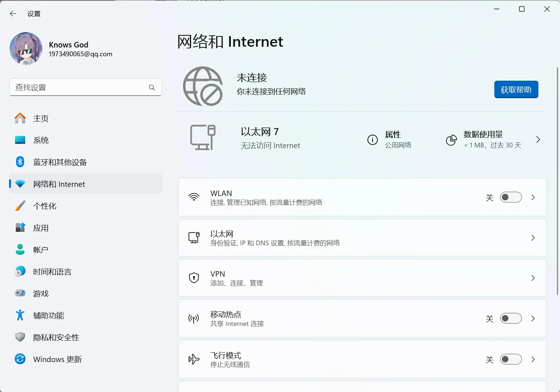Screen dimensions: 560x392
Task: Open 个性化 settings page
Action: tap(86, 206)
